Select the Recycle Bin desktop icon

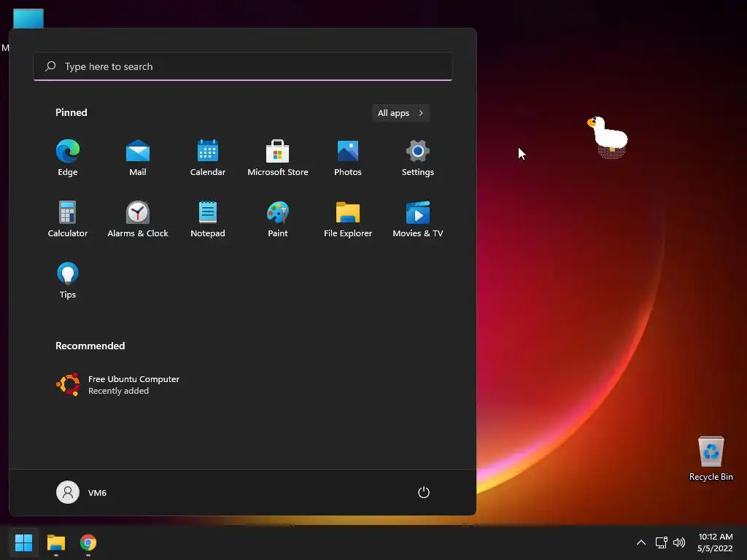(711, 459)
